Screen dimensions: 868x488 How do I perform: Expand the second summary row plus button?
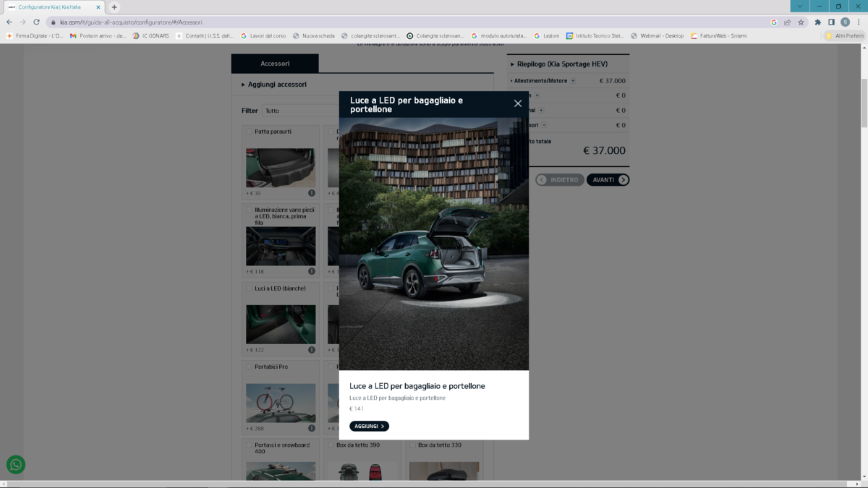[537, 95]
